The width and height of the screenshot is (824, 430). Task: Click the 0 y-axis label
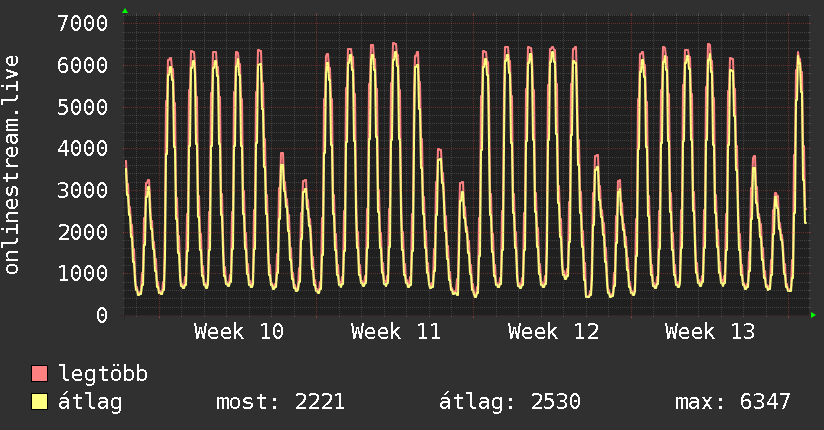coord(102,315)
